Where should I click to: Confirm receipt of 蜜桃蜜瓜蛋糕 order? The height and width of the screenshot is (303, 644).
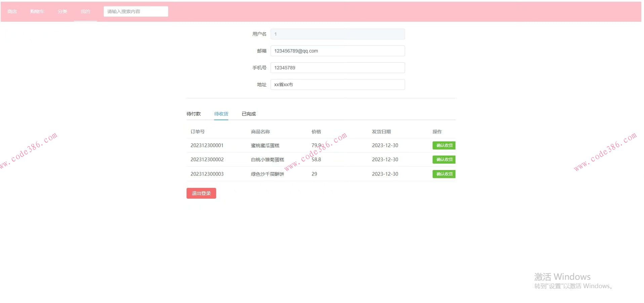[443, 145]
